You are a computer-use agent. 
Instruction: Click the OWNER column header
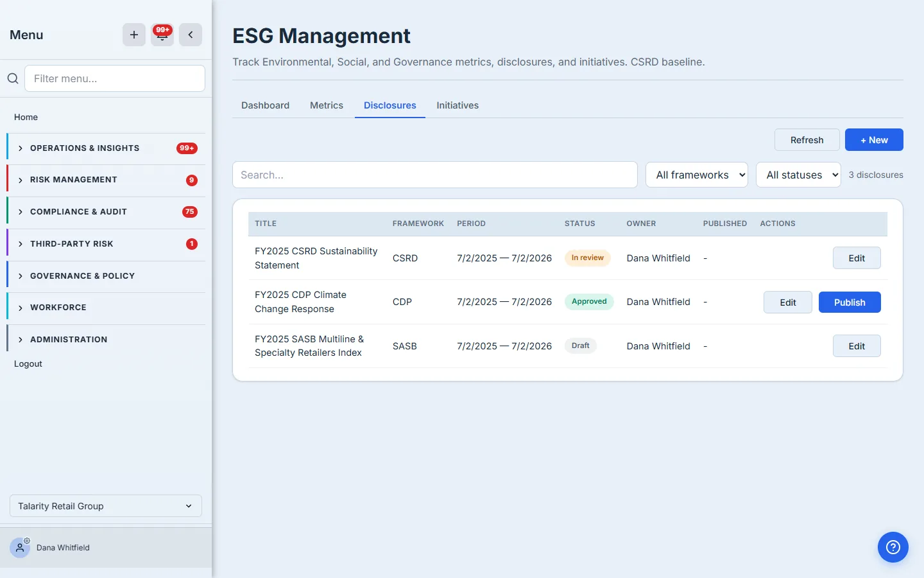pos(641,223)
